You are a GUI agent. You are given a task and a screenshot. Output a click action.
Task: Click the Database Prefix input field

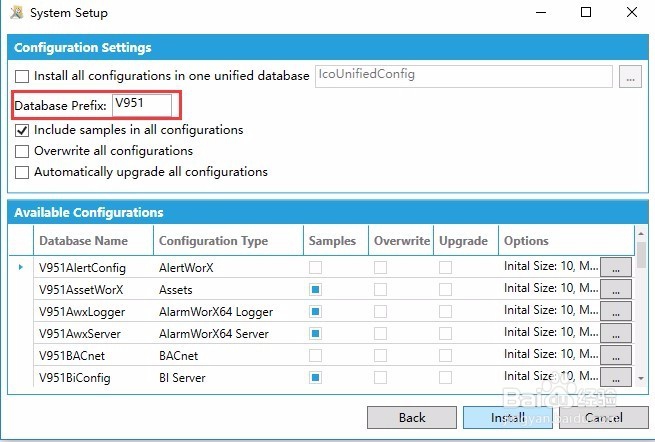click(142, 105)
